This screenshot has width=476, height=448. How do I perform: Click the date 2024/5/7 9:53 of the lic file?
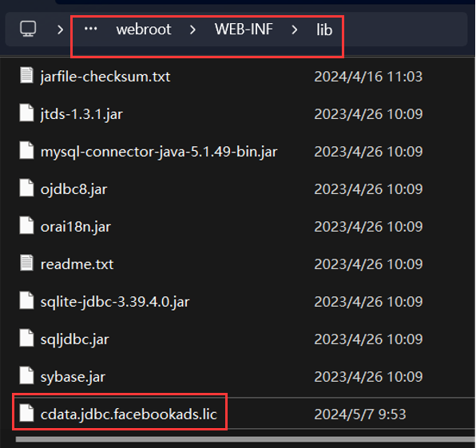(x=360, y=414)
